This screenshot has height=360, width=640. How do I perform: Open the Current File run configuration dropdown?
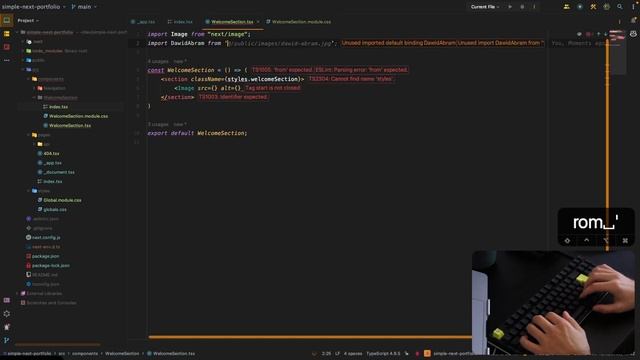tap(485, 7)
